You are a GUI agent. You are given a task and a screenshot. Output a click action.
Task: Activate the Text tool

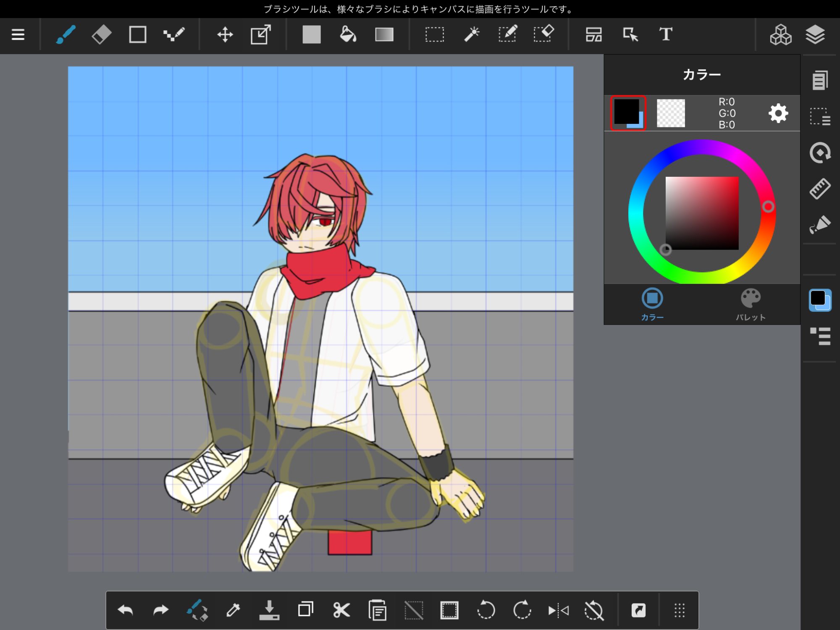(x=665, y=34)
